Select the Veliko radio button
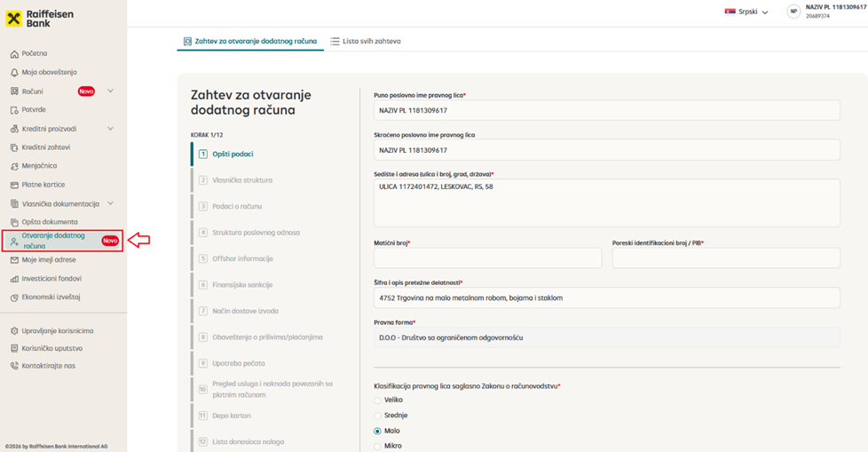 pos(377,400)
